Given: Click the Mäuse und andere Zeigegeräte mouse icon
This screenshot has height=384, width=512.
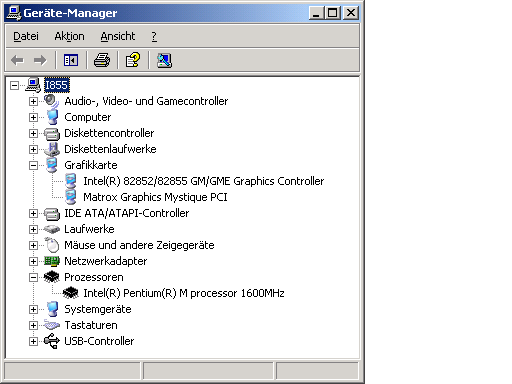Looking at the screenshot, I should (x=52, y=245).
